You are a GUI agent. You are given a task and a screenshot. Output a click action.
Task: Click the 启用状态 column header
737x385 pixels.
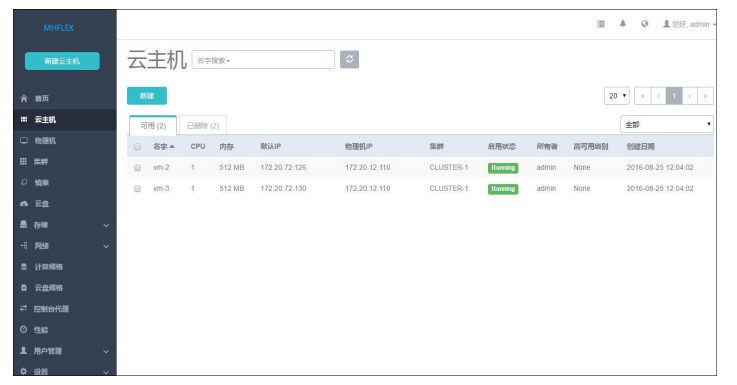coord(502,147)
